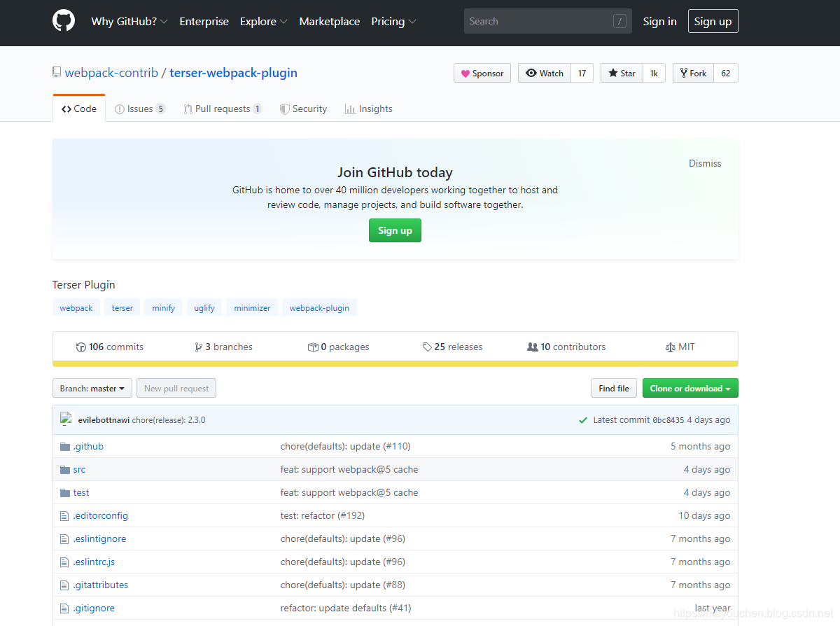Click the .eslintrc.js file icon
This screenshot has width=840, height=626.
64,562
